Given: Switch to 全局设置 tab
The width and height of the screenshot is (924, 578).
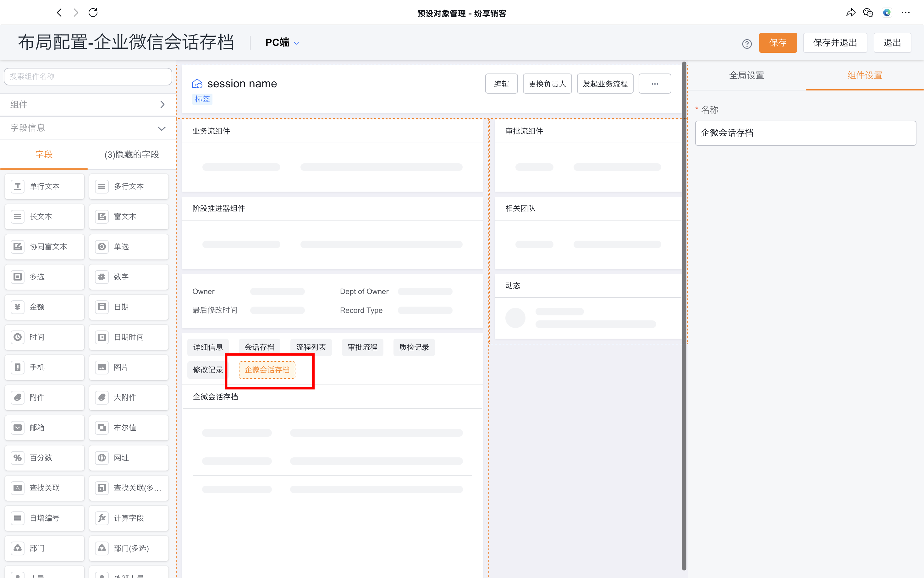Looking at the screenshot, I should click(746, 75).
